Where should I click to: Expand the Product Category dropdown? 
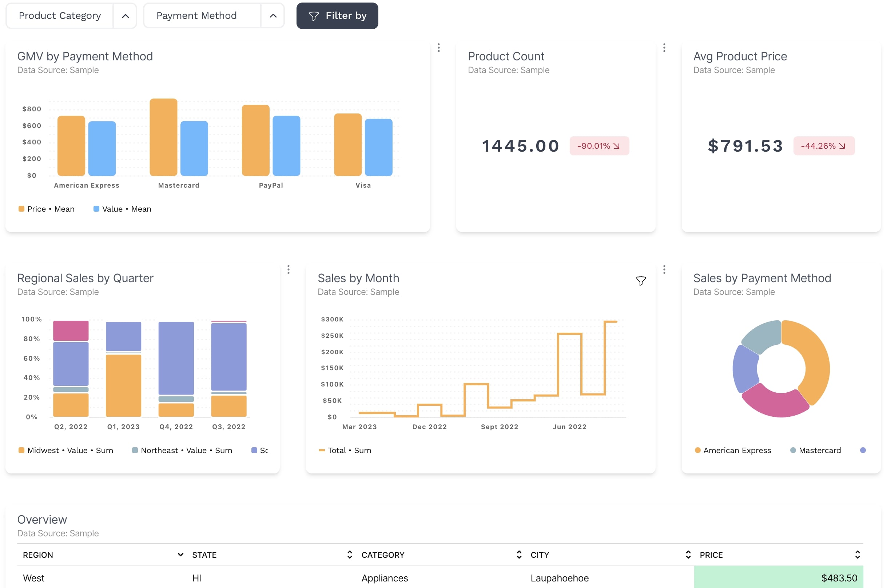pos(126,16)
